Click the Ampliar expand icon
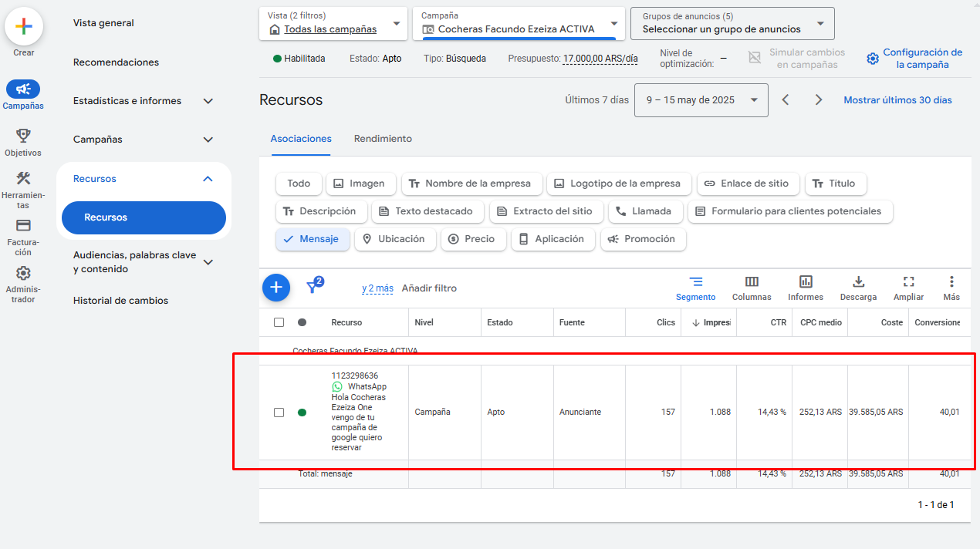Screen dimensions: 980x549 click(x=908, y=282)
